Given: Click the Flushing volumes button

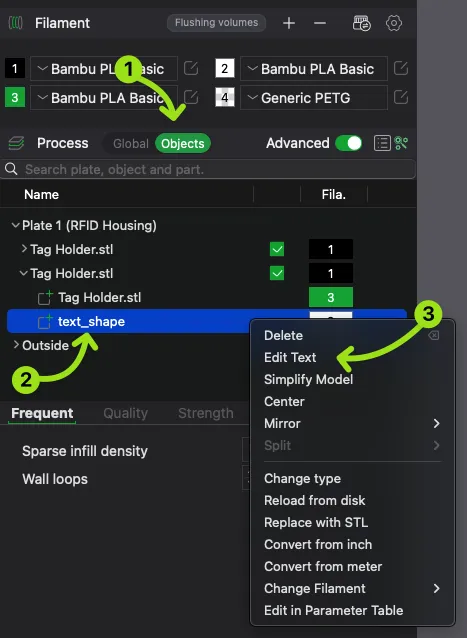Looking at the screenshot, I should [216, 23].
